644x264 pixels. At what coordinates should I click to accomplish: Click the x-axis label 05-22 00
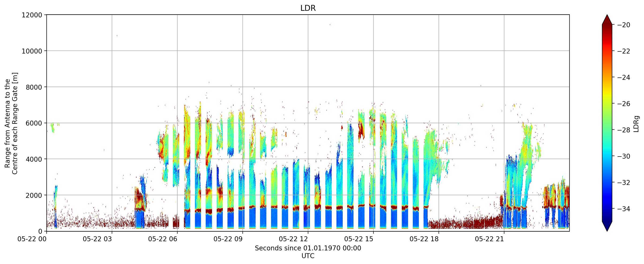[32, 239]
